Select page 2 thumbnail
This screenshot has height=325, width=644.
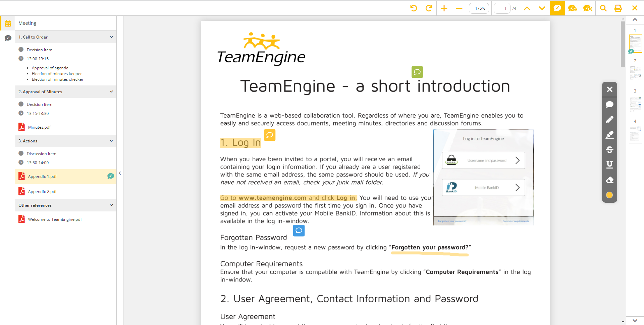coord(635,74)
